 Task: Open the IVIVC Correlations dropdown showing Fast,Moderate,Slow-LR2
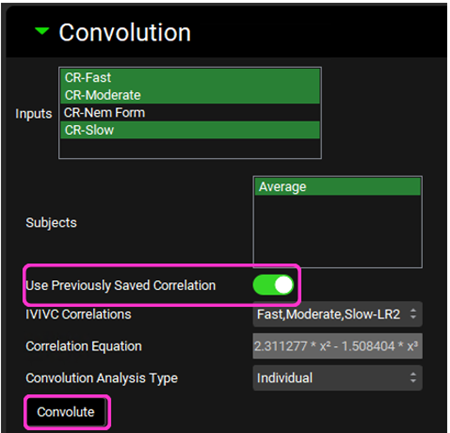(x=337, y=314)
